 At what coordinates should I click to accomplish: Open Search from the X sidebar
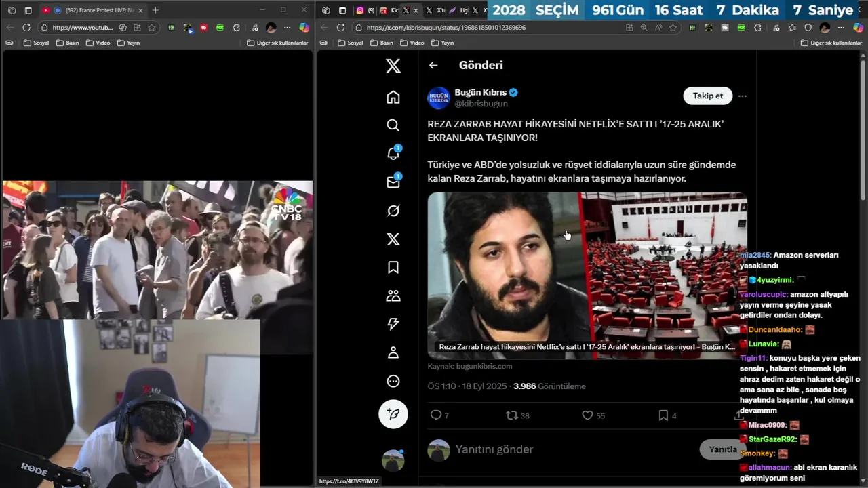coord(393,125)
